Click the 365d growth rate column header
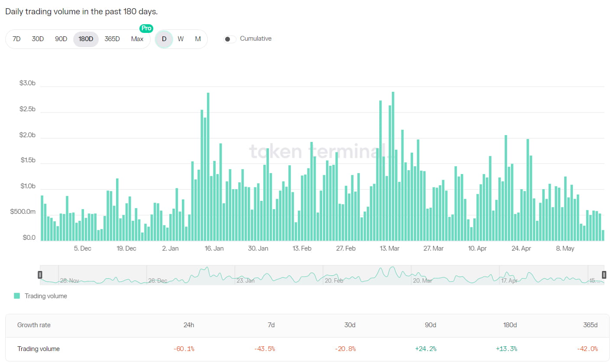Screen dimensions: 614x364 (x=590, y=325)
